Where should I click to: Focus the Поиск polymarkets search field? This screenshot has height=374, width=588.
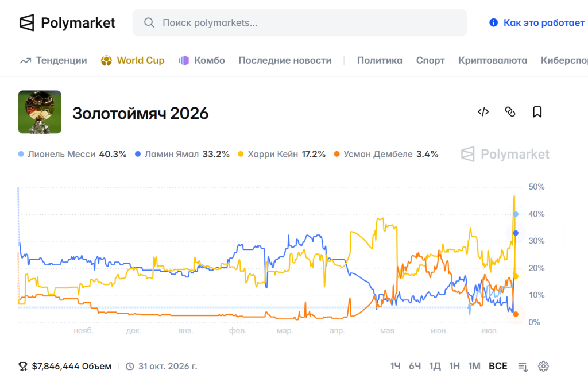coord(300,22)
